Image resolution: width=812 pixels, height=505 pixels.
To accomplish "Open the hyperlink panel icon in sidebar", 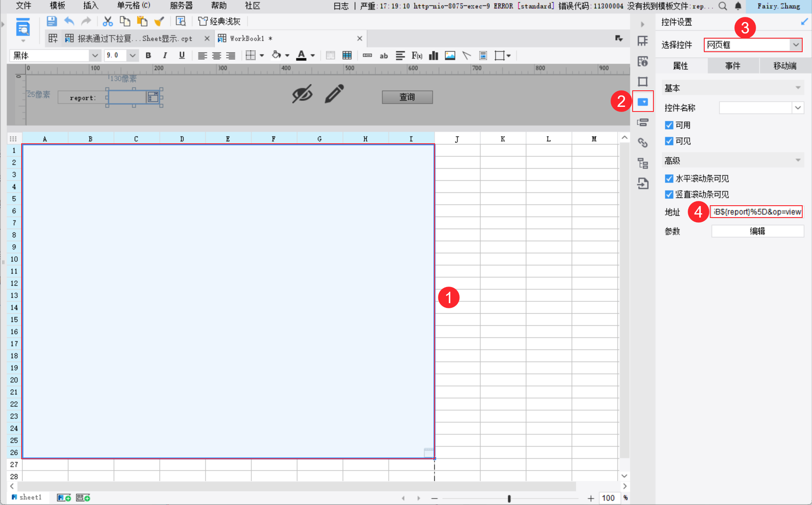I will tap(643, 143).
